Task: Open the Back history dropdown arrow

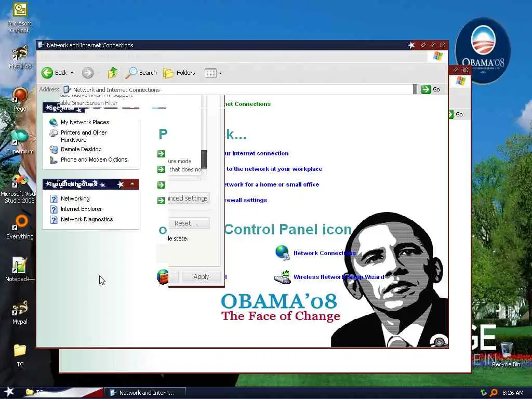Action: [x=72, y=73]
